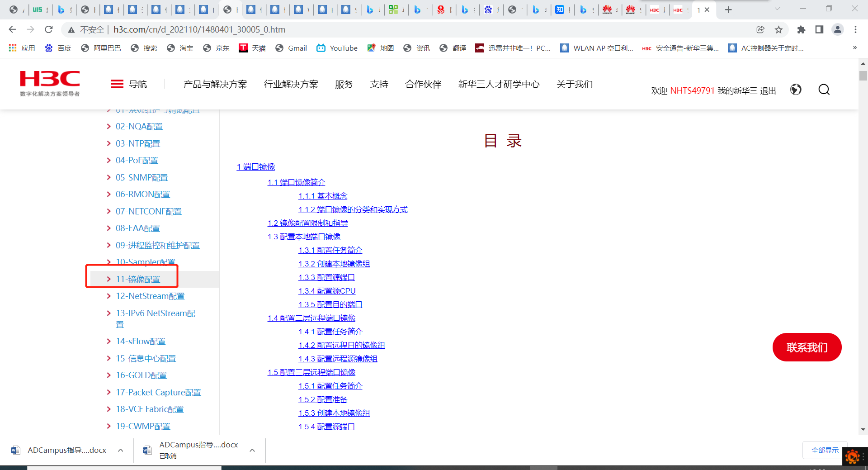Expand the 11-镜像配置 tree arrow
Screen dimensions: 868x470
[108, 279]
